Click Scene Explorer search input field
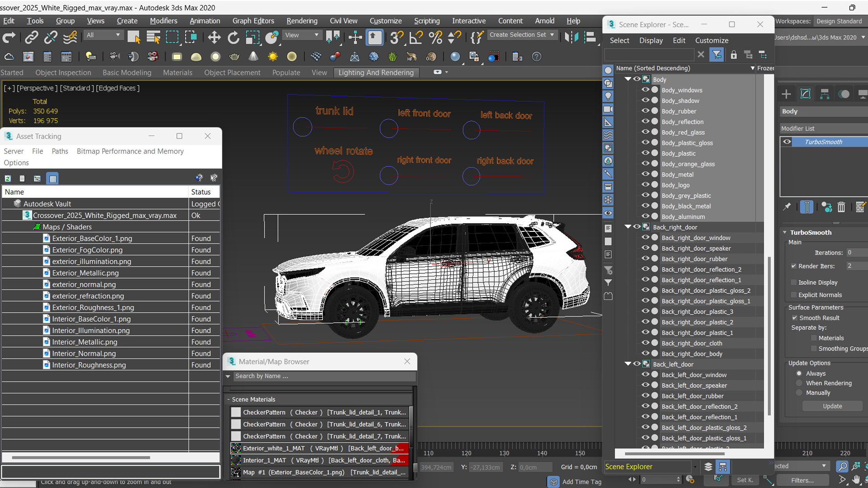 (649, 55)
